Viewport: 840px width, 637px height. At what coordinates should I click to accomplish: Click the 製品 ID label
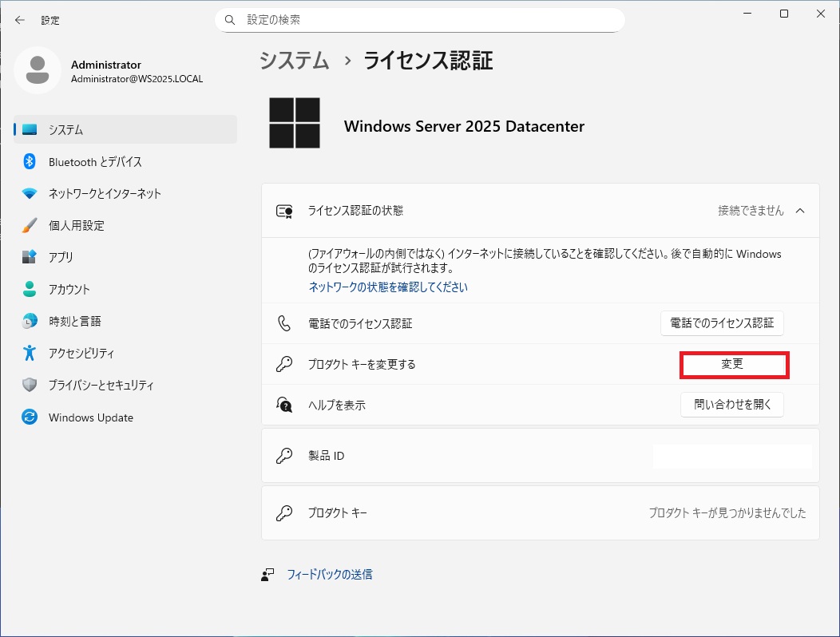(x=327, y=456)
